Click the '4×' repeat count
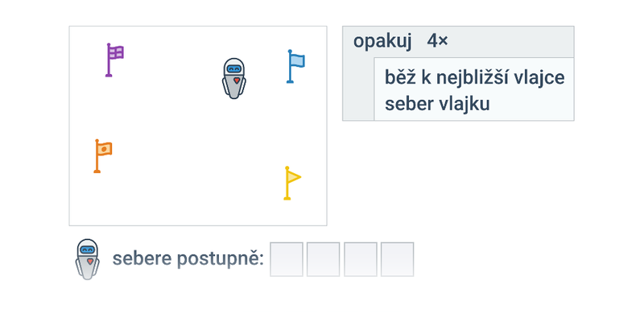 [437, 41]
